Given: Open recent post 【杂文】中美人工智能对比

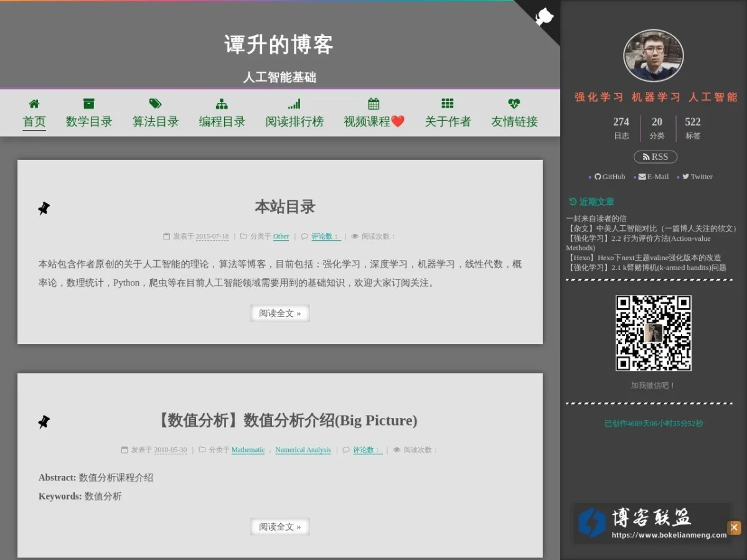Looking at the screenshot, I should (653, 228).
